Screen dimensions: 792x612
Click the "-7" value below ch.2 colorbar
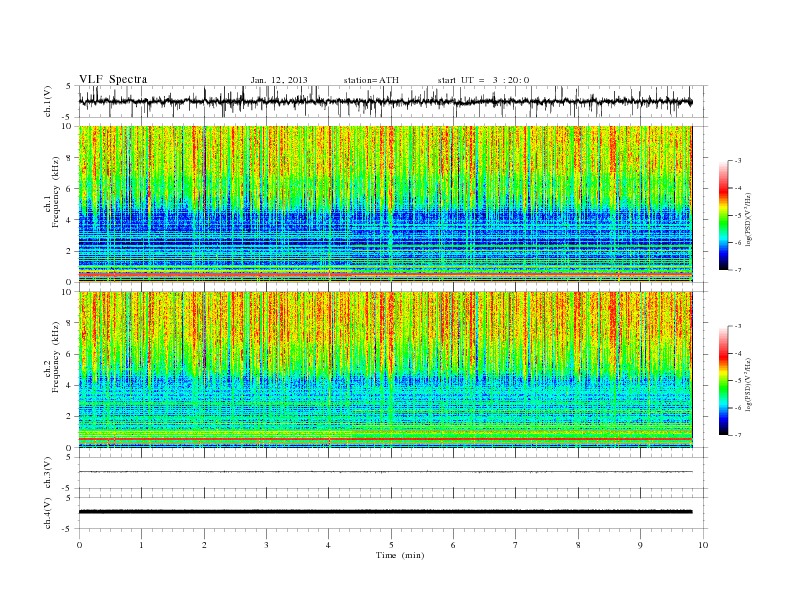[738, 435]
